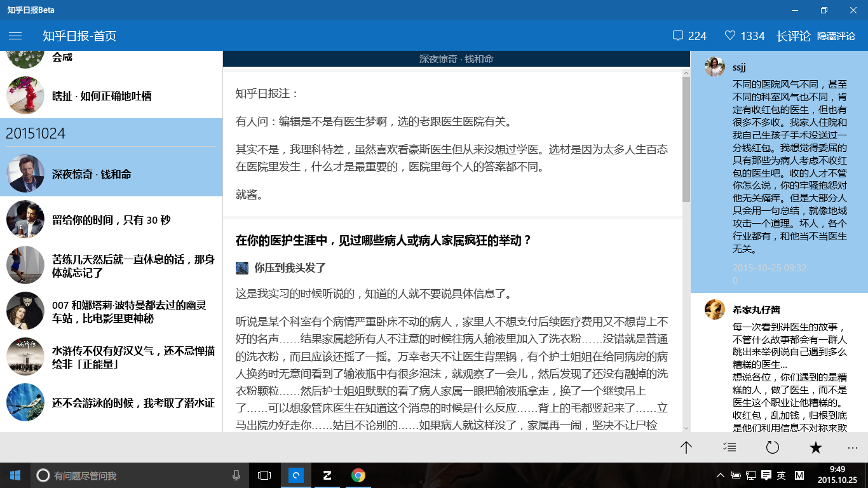Expand the hidden system tray icons chevron
Screen dimensions: 868x488
pos(720,475)
